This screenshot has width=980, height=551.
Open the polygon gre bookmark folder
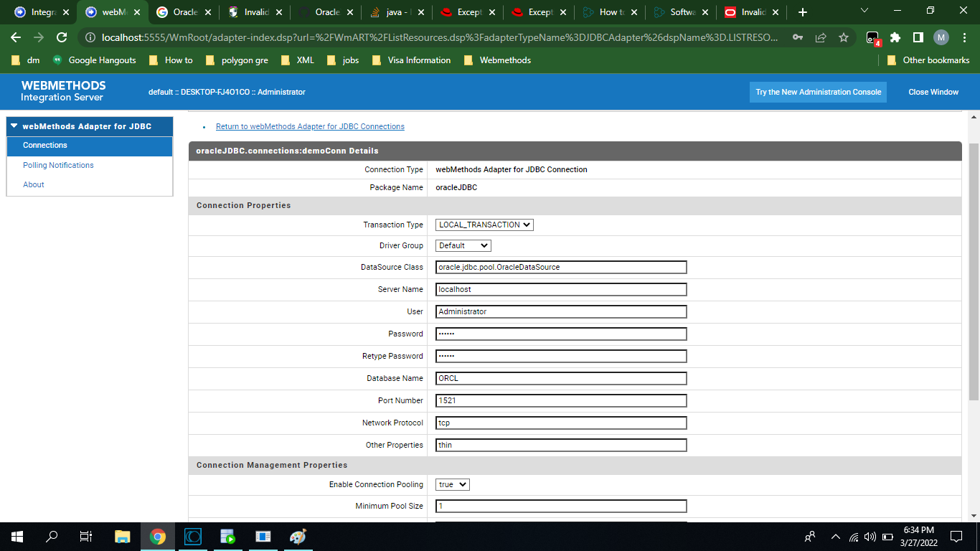tap(237, 60)
